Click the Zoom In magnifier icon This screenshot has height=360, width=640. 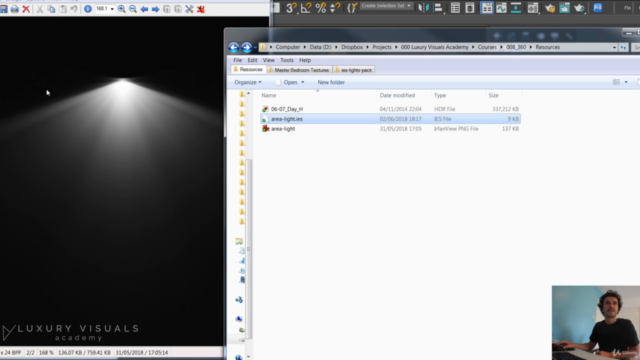point(122,9)
